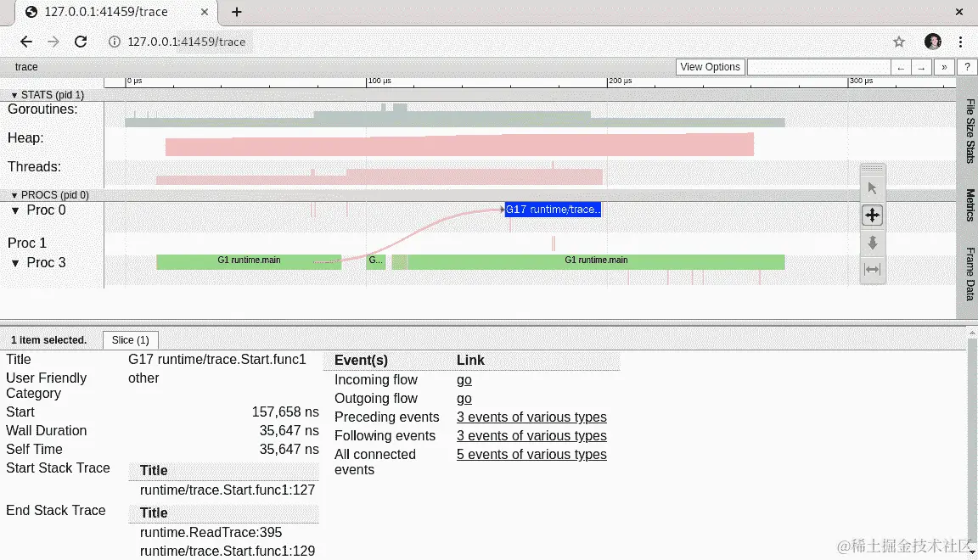Go back to the previous page

(25, 42)
